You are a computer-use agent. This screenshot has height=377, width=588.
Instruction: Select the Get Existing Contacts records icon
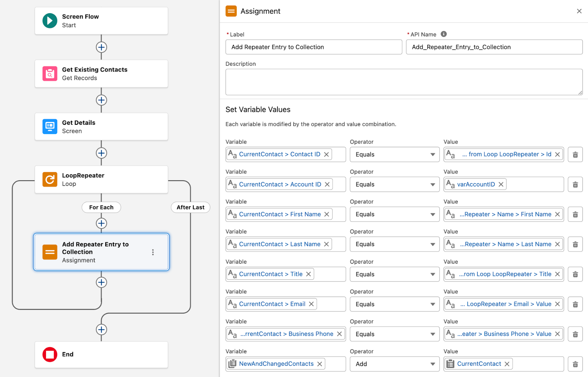[x=50, y=74]
